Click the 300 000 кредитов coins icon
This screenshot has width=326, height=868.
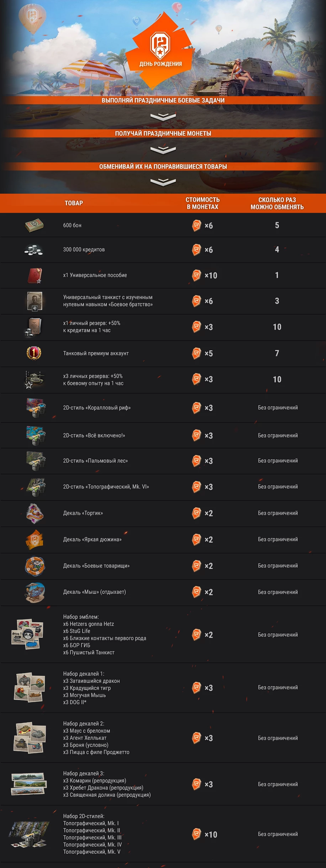pos(33,250)
